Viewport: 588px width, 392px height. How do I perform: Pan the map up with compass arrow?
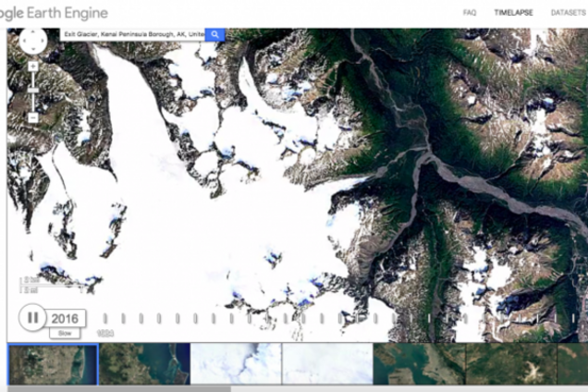click(33, 32)
